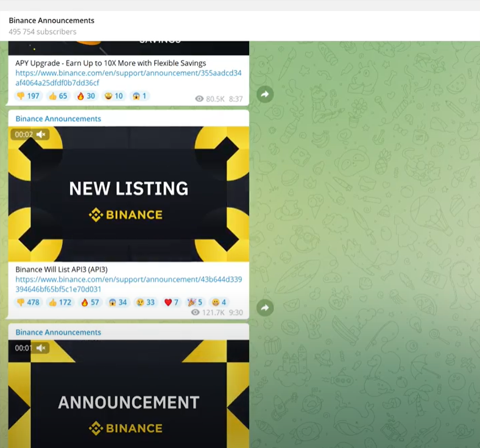Open Binance Announcements author above New Listing
480x448 pixels.
point(58,119)
